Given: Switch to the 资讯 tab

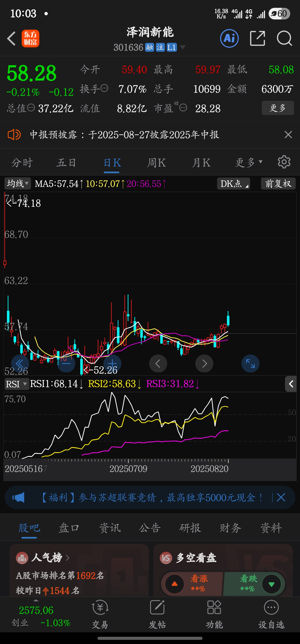Looking at the screenshot, I should [x=110, y=527].
